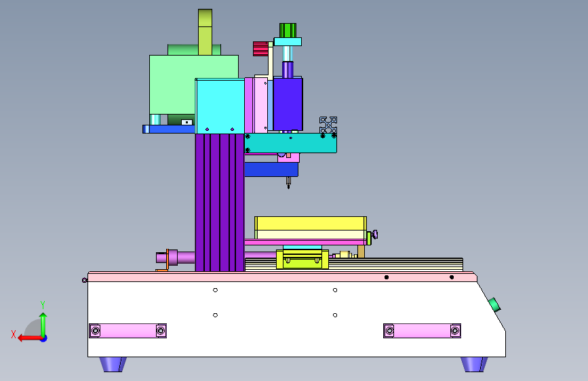
Task: Click the red X axis arrow of the triad
Action: tap(30, 338)
